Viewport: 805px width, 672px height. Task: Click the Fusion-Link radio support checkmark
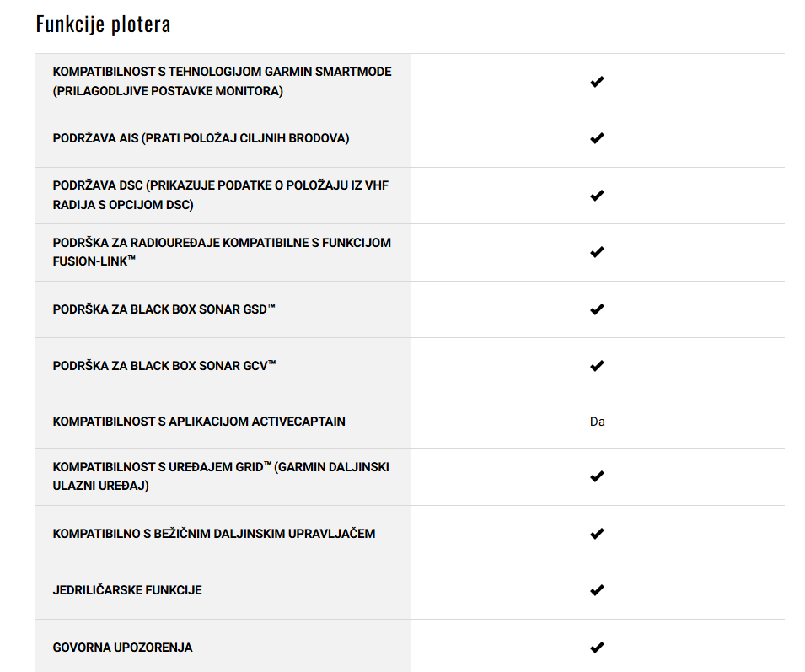click(x=597, y=252)
